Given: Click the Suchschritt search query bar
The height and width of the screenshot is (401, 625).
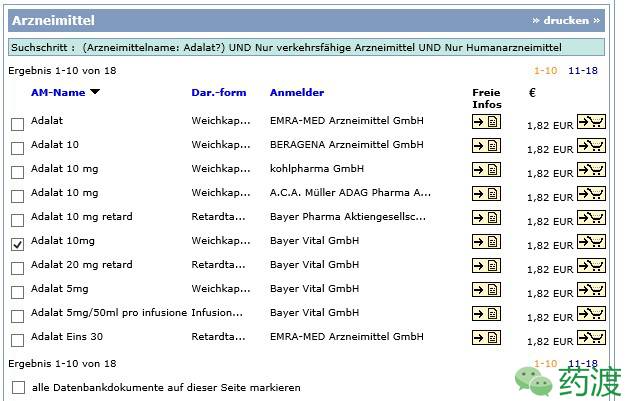Looking at the screenshot, I should pyautogui.click(x=306, y=47).
